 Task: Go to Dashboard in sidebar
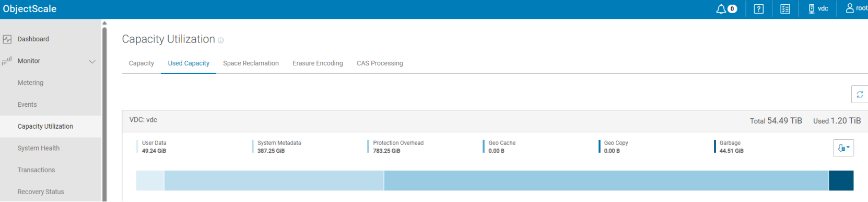33,39
